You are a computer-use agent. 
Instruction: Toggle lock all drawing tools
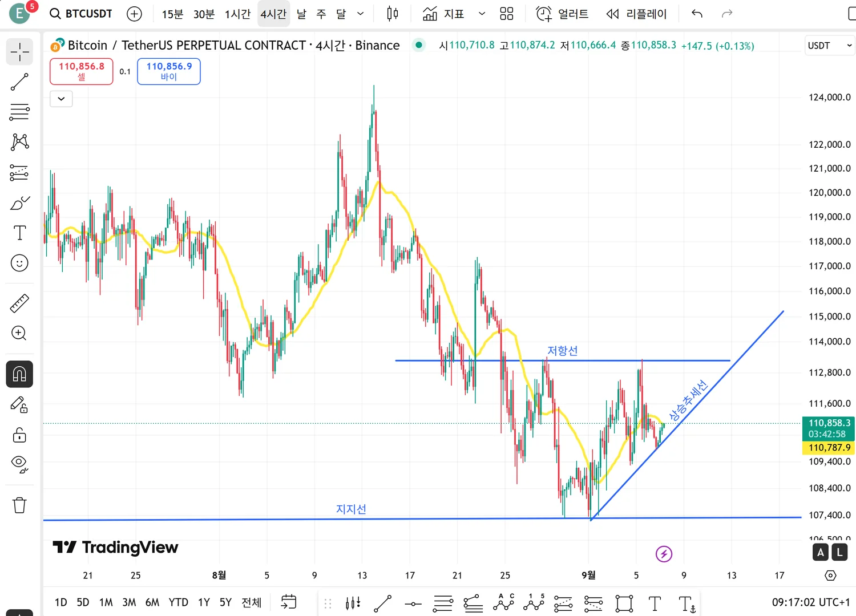pos(19,435)
